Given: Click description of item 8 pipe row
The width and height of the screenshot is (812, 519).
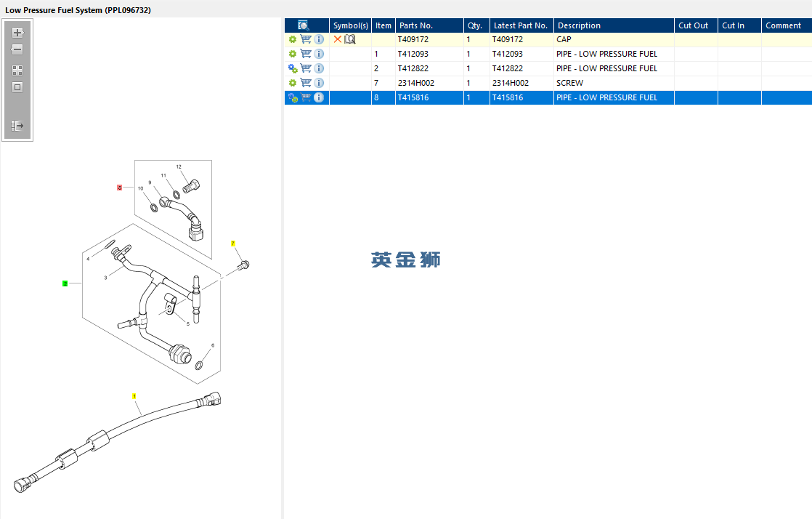Looking at the screenshot, I should (614, 97).
